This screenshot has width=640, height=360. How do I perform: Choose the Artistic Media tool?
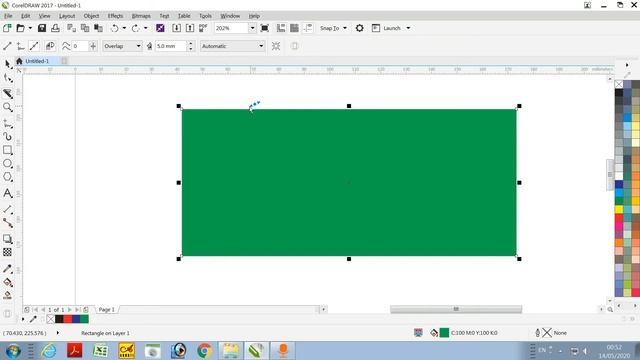8,136
